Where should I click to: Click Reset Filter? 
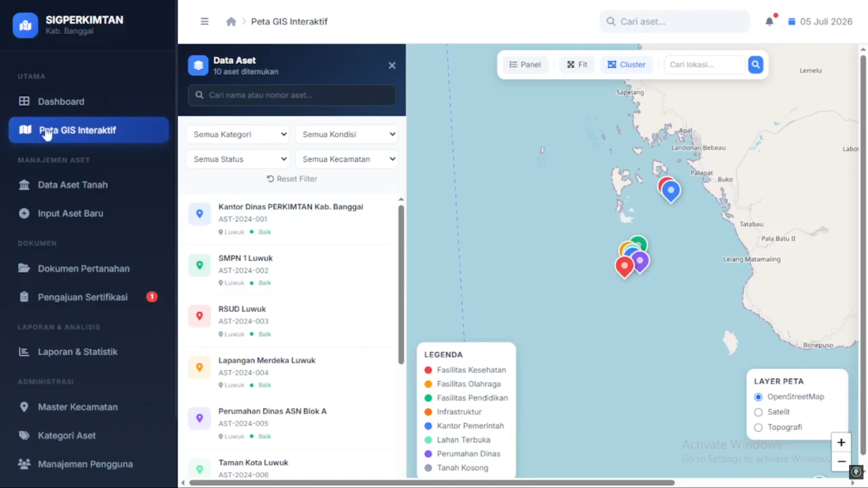pos(292,179)
